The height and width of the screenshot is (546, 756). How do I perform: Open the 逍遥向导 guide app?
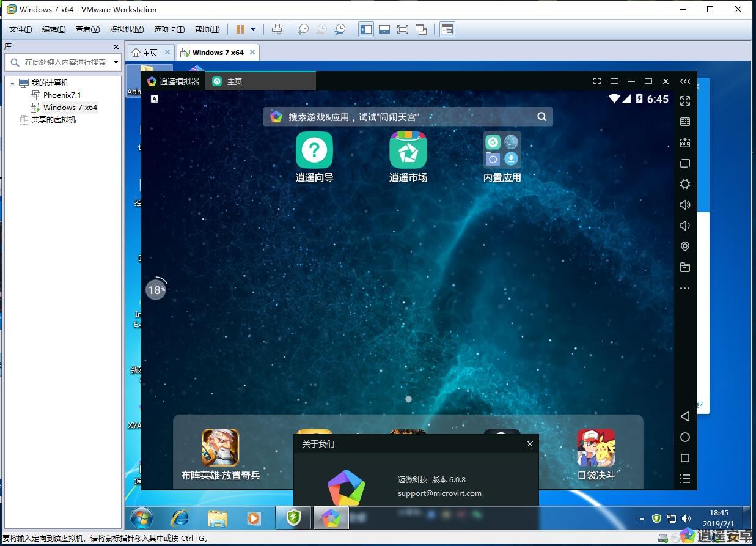(314, 150)
